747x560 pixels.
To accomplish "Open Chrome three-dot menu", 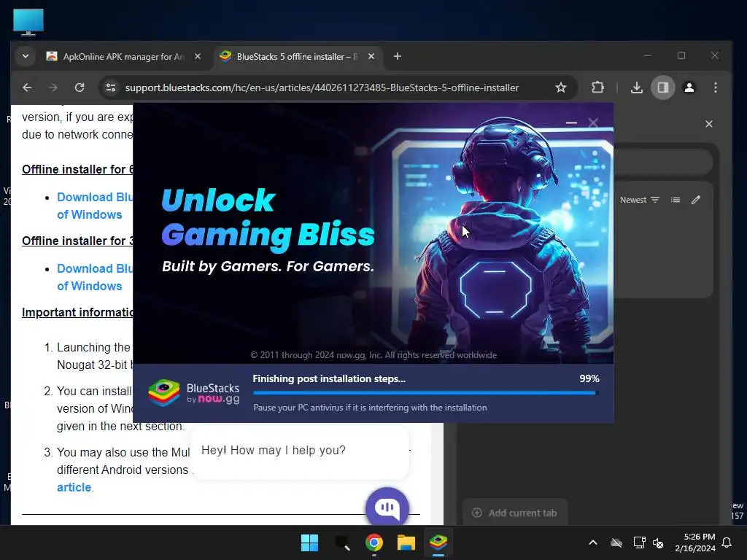I will point(715,87).
